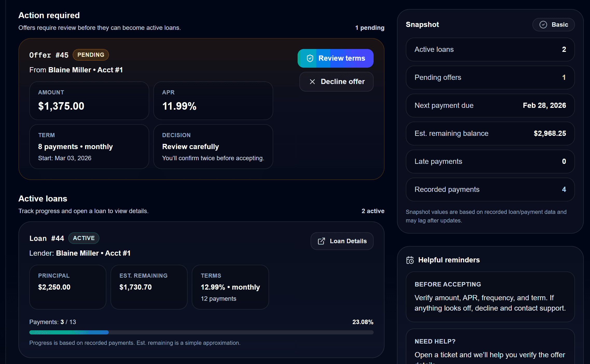Image resolution: width=590 pixels, height=364 pixels.
Task: Decline the pending offer from Blaine Miller
Action: click(x=336, y=82)
